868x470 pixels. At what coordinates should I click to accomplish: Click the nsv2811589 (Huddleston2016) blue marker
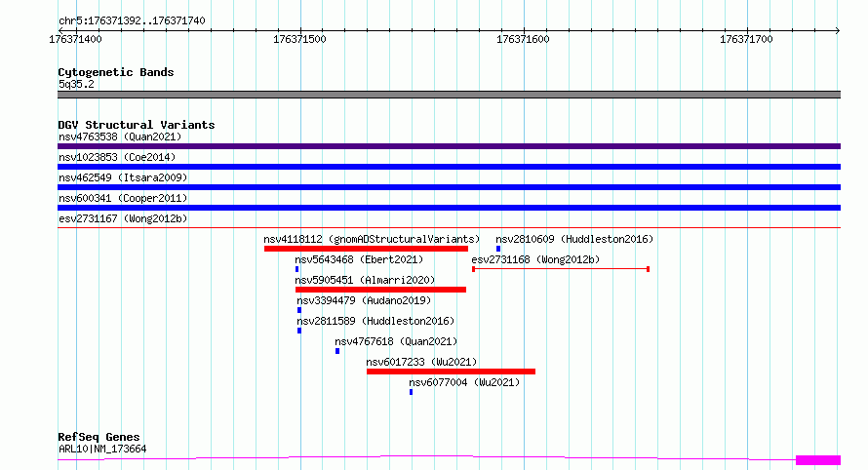[x=299, y=331]
